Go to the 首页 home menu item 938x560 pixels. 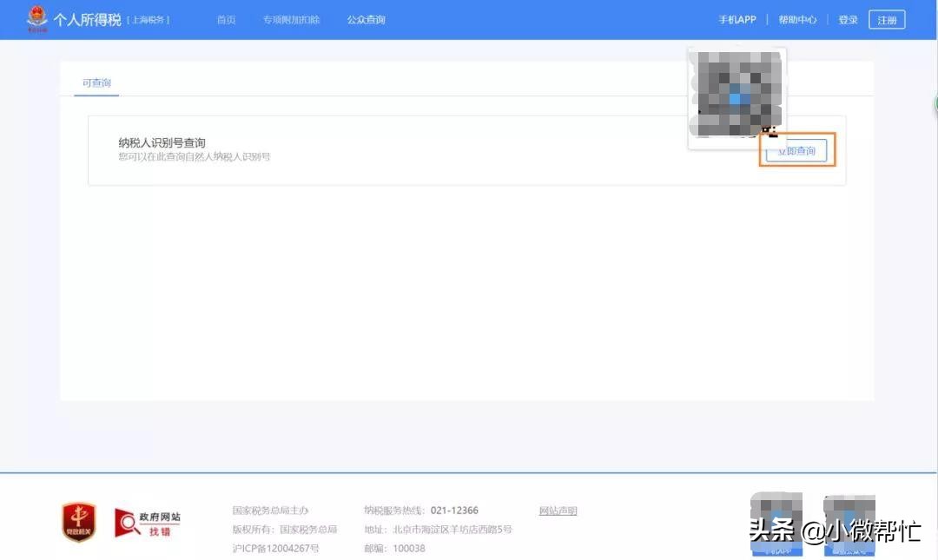coord(226,20)
